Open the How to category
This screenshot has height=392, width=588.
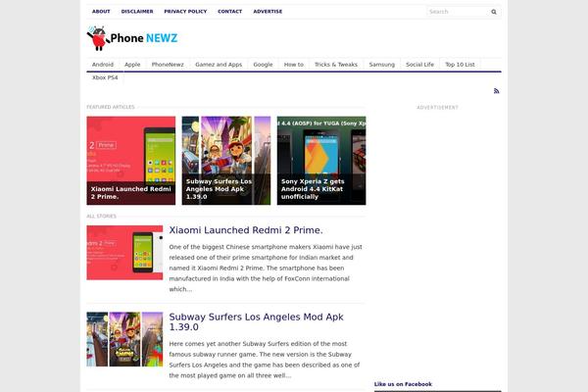point(294,65)
